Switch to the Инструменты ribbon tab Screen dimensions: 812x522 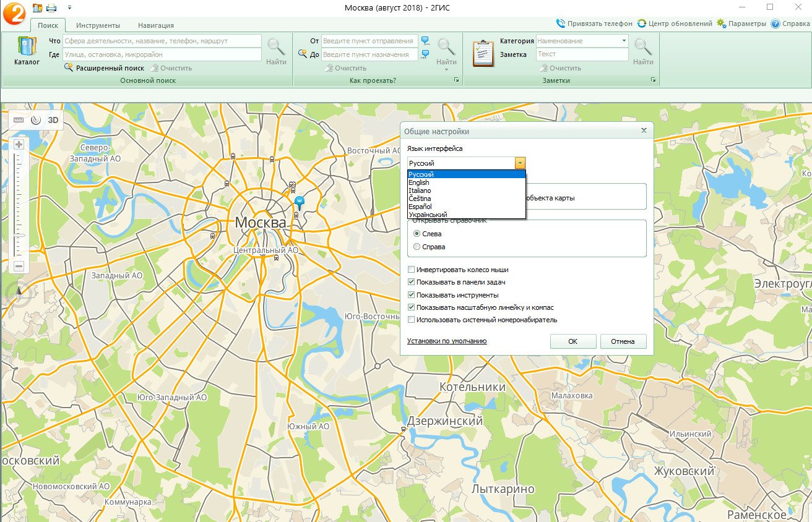(98, 25)
